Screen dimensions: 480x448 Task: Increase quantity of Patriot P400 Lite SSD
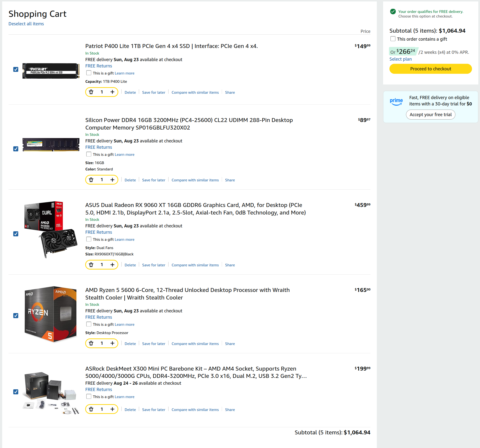click(x=112, y=92)
